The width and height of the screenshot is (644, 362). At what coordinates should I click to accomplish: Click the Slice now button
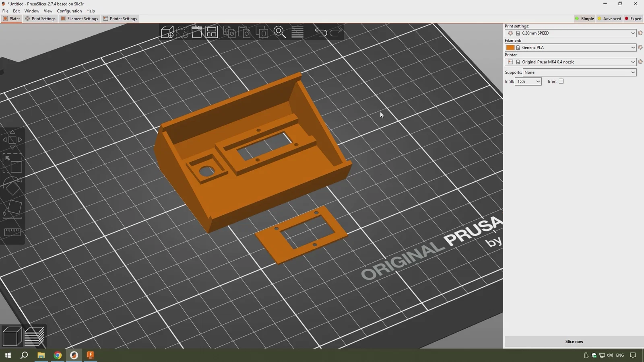click(574, 341)
